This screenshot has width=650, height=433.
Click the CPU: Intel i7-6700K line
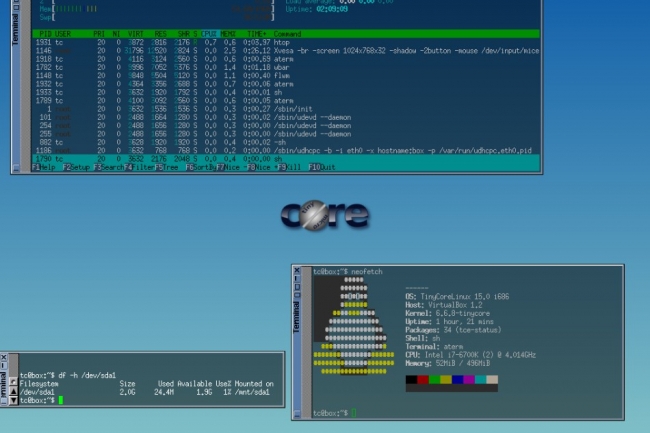click(471, 355)
